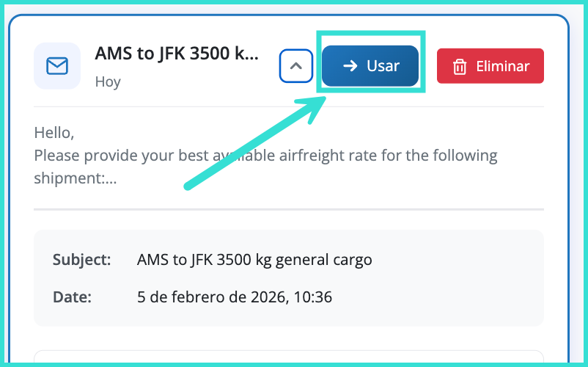Click the red Eliminar button
588x367 pixels.
click(x=490, y=66)
